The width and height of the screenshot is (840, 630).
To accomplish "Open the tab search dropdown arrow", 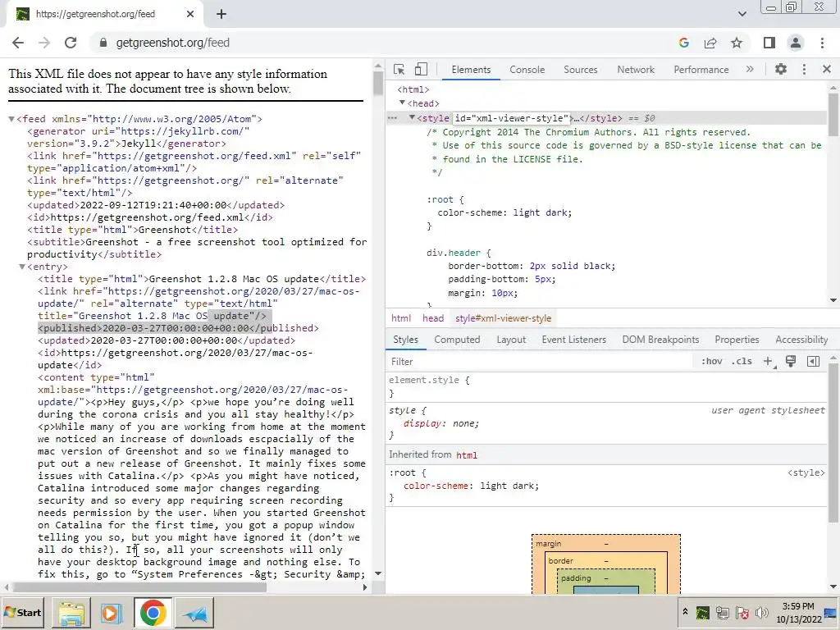I will point(742,14).
